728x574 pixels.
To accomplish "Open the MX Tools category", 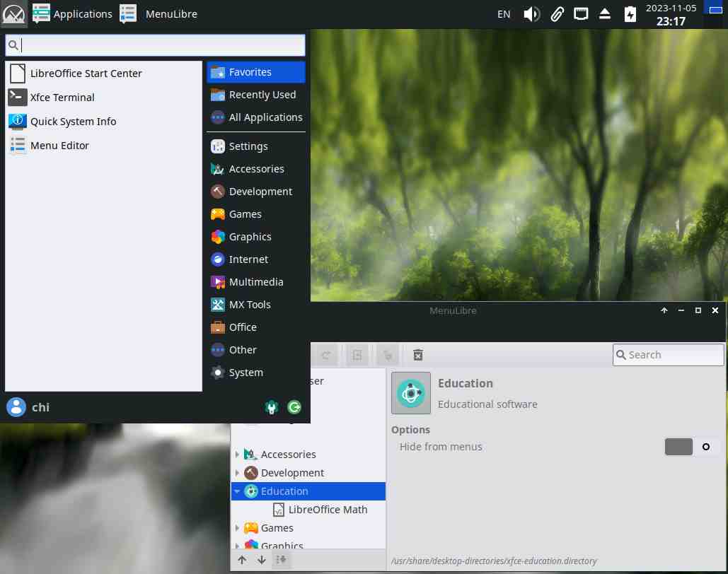I will pos(256,305).
